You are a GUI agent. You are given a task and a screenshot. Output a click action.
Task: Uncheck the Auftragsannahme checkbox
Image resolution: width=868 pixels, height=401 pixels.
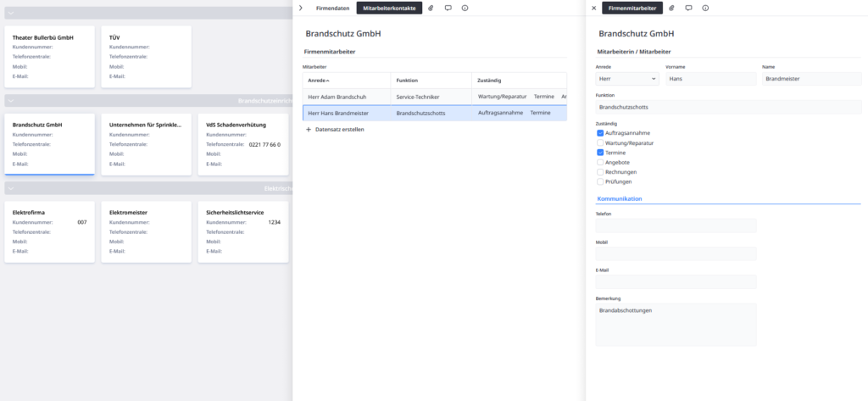click(x=600, y=133)
